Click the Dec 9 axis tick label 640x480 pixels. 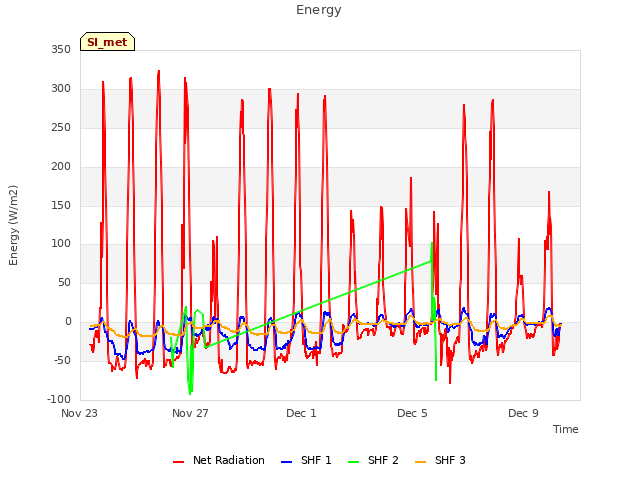click(x=523, y=413)
